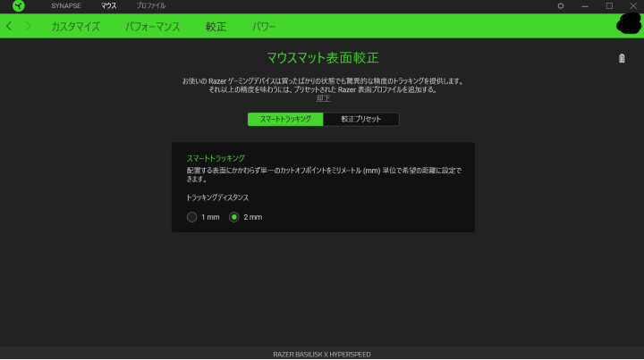The height and width of the screenshot is (360, 644).
Task: Switch to the カスタマイズ tab
Action: point(75,27)
